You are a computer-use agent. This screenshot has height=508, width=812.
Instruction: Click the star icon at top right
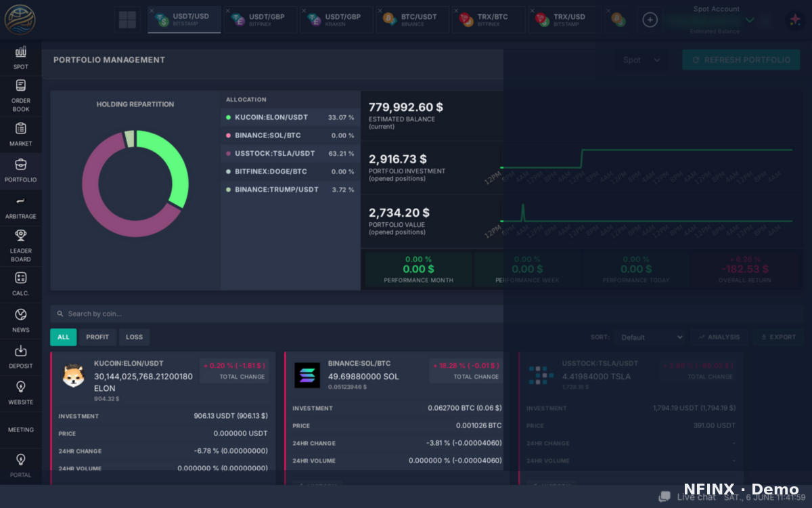794,20
